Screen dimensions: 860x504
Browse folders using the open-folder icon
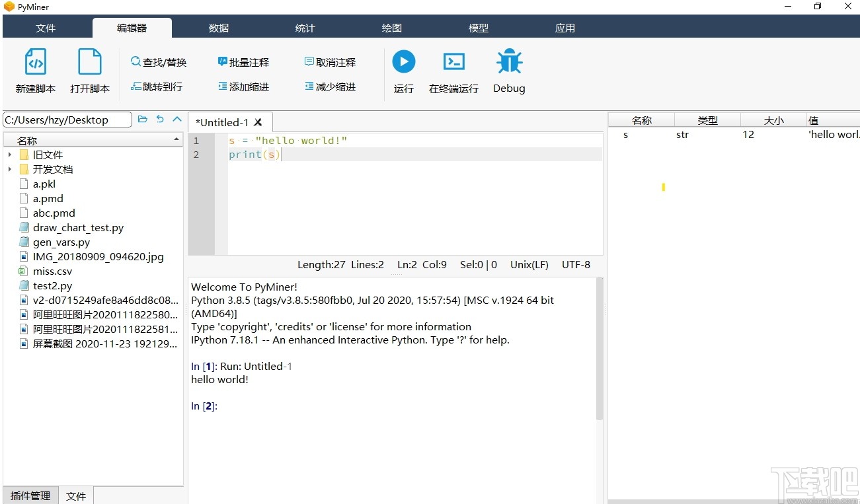pos(143,120)
